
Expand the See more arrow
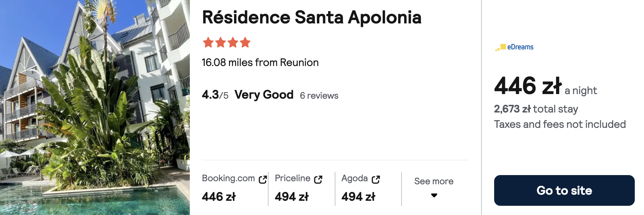click(434, 195)
